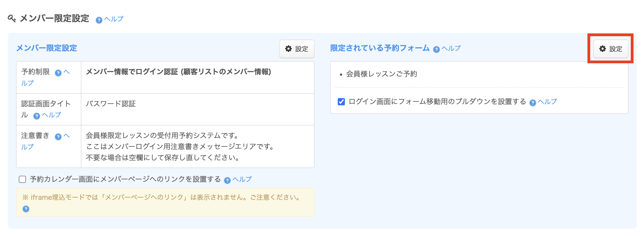Click ヘルプ link after プルダウンを設置する

coord(547,102)
